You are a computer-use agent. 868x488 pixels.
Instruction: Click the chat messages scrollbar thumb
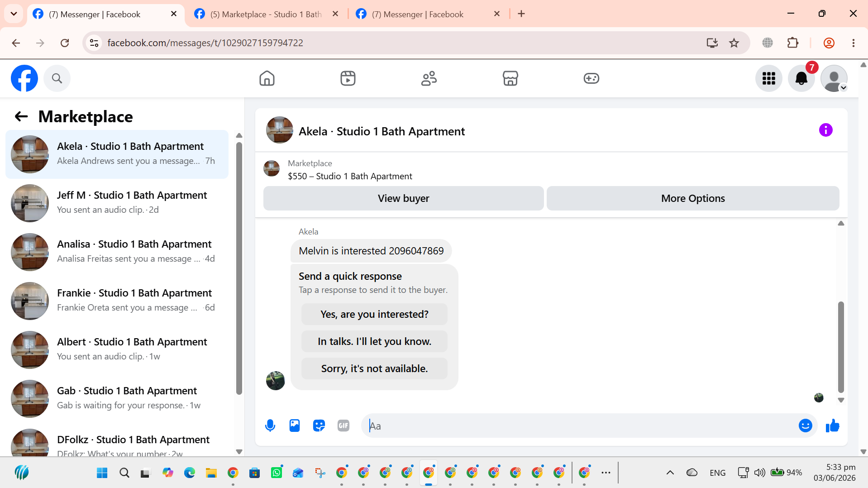point(841,347)
